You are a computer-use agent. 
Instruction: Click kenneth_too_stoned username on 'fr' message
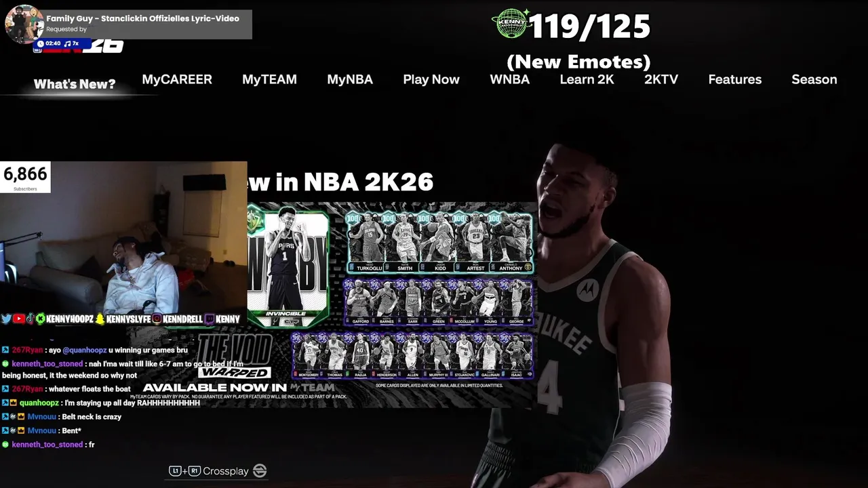[x=47, y=445]
